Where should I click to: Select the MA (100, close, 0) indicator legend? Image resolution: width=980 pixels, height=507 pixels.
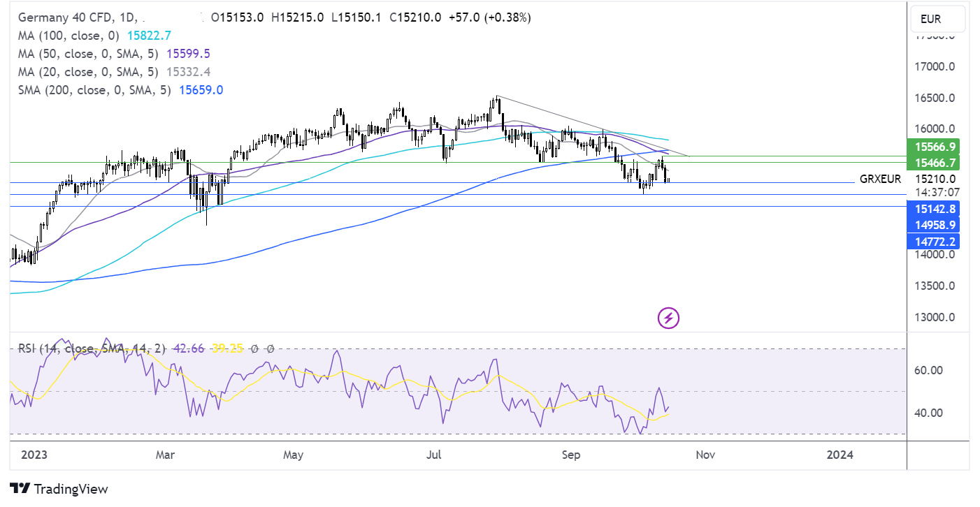point(69,35)
